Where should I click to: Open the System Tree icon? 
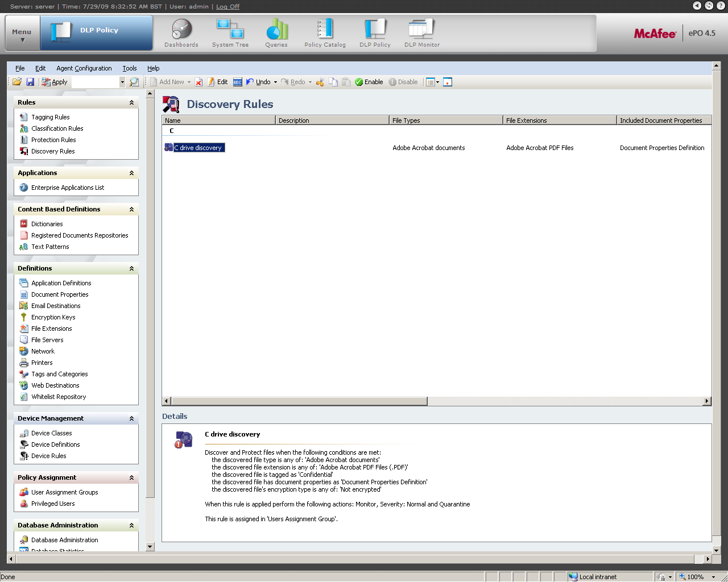230,33
